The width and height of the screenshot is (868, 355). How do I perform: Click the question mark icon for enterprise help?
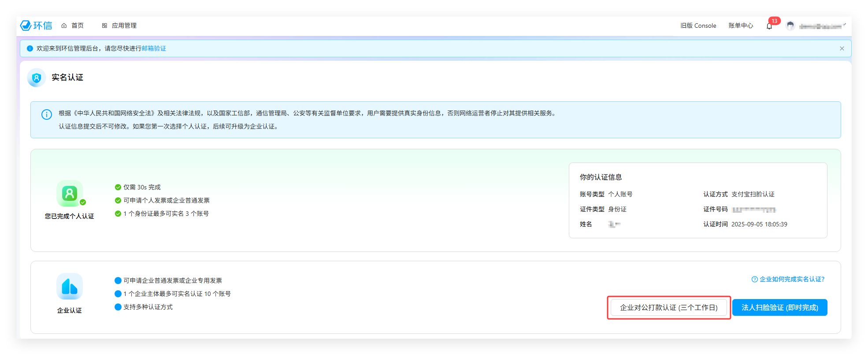[x=754, y=279]
